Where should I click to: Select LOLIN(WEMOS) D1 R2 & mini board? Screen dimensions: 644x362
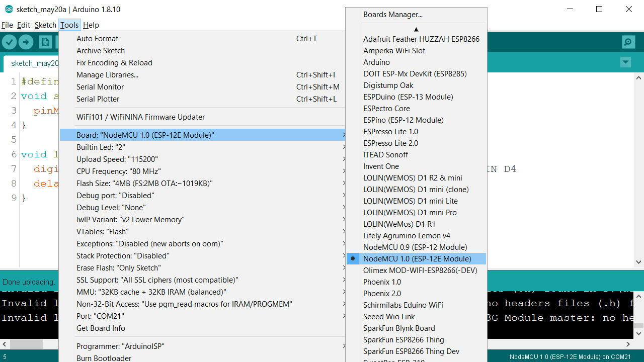[x=416, y=178]
